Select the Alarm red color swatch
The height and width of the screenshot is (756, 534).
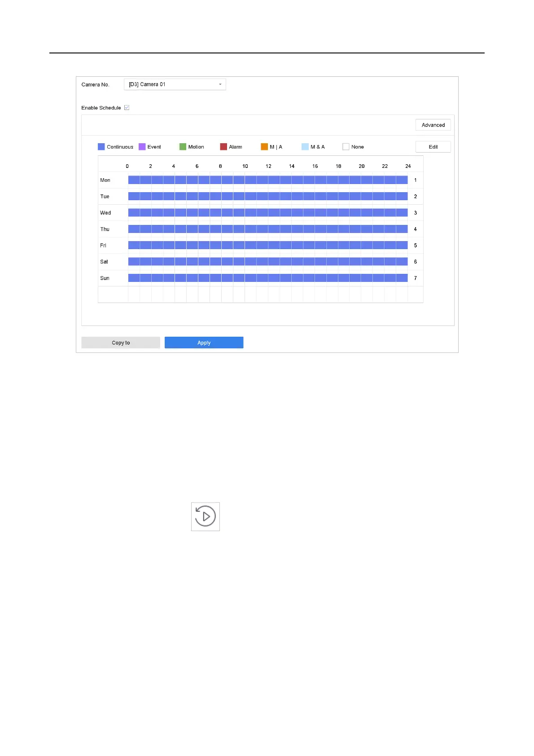(x=223, y=147)
